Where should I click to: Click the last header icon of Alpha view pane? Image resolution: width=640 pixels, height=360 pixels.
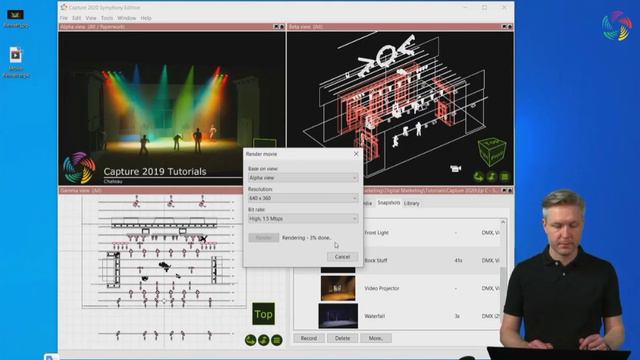click(x=282, y=27)
